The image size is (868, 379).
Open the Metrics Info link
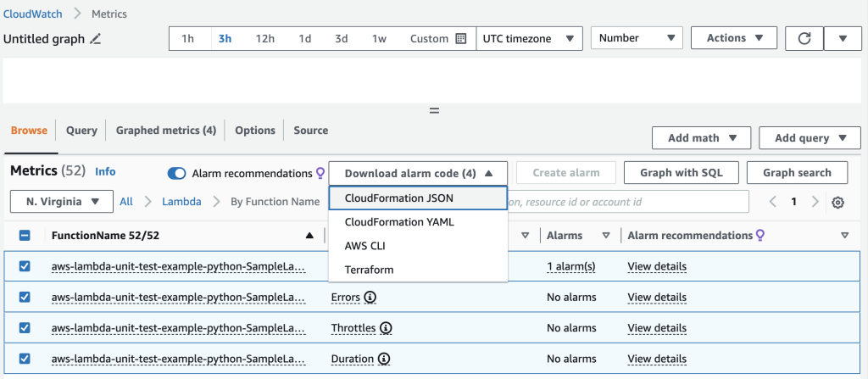click(105, 172)
